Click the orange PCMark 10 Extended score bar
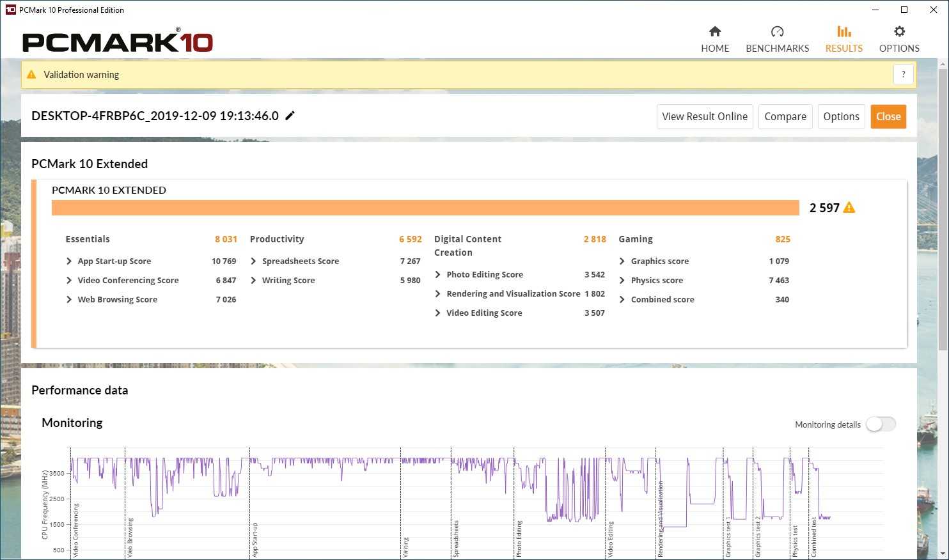The height and width of the screenshot is (560, 949). [425, 208]
